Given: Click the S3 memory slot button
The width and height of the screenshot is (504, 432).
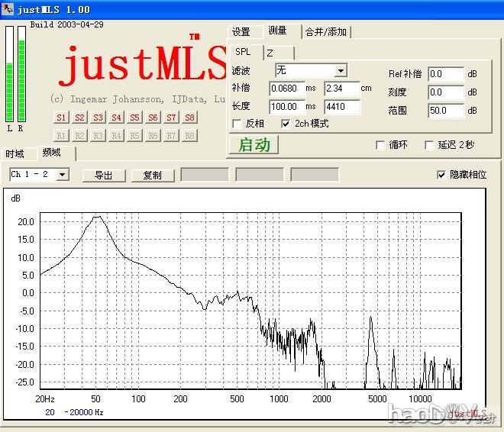Looking at the screenshot, I should [98, 118].
